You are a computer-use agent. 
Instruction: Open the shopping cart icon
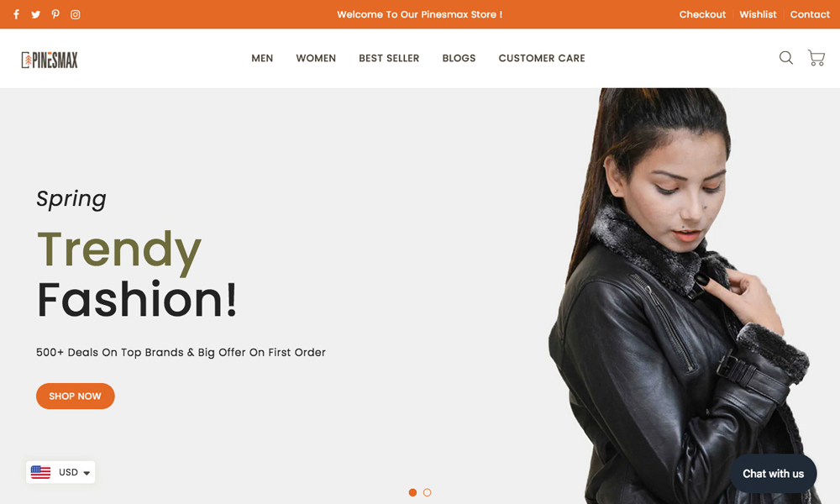(816, 58)
